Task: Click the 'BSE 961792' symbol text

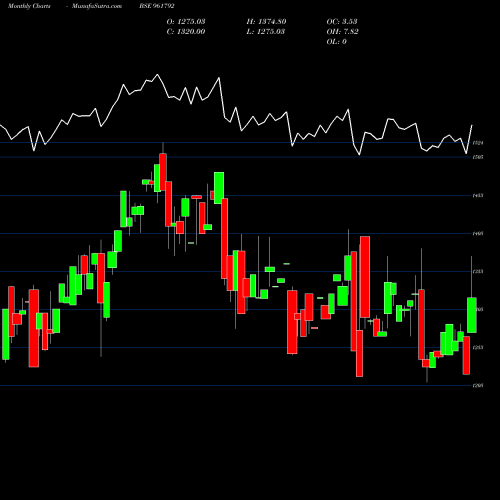Action: (x=157, y=6)
